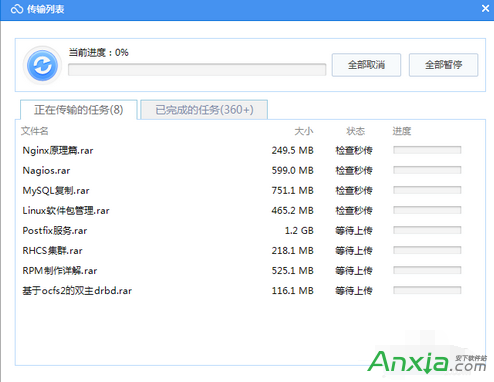The width and height of the screenshot is (494, 382).
Task: Click the progress bar for 基于ocfs2的双主drbd.rar
Action: [x=427, y=290]
